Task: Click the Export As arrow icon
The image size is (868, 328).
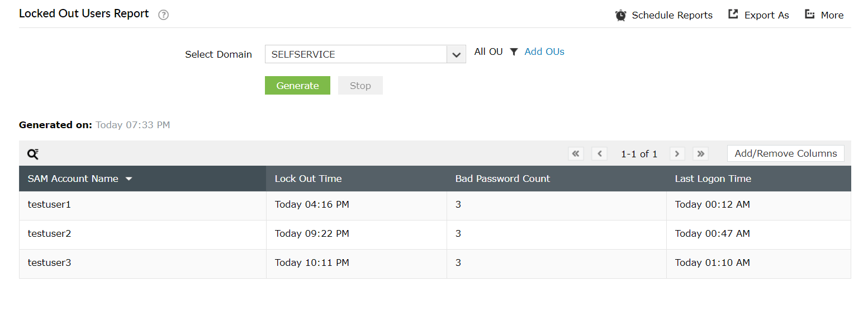Action: click(733, 15)
